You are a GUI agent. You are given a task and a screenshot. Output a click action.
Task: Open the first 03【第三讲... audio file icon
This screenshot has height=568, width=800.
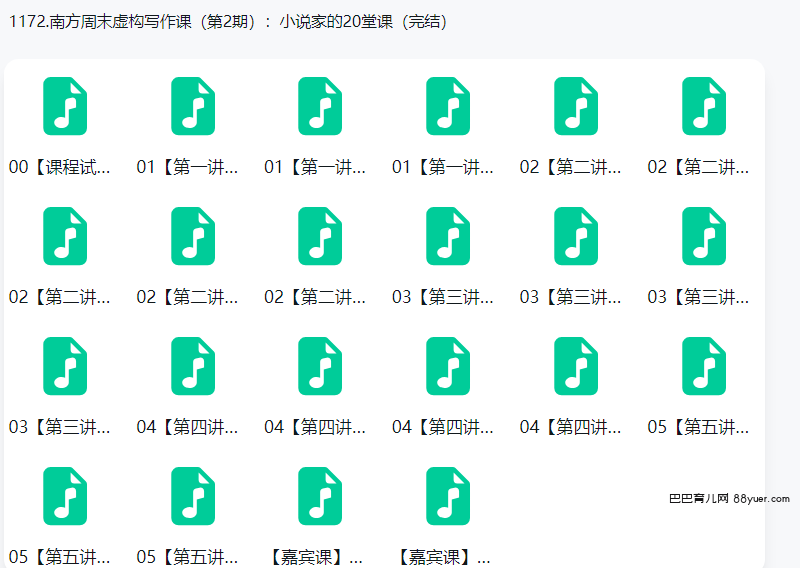448,236
